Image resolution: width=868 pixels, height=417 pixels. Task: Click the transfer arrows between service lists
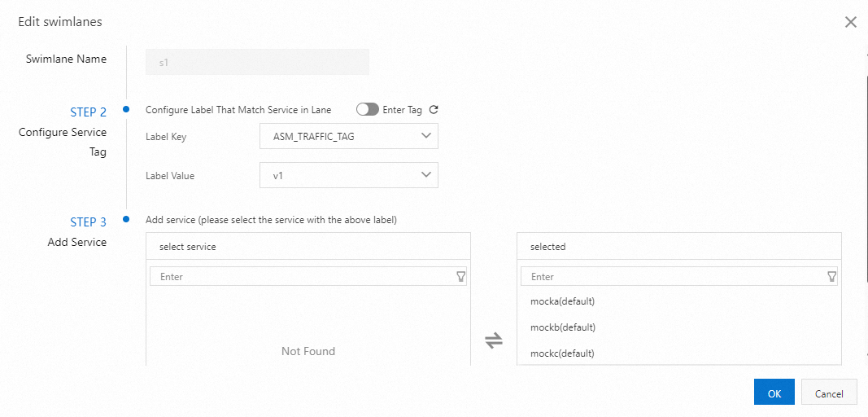tap(494, 341)
